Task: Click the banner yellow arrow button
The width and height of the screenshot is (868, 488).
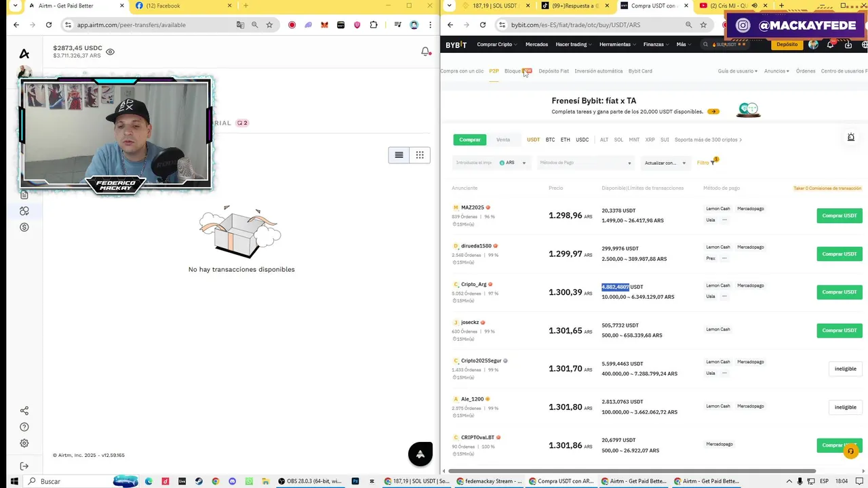Action: [x=713, y=112]
